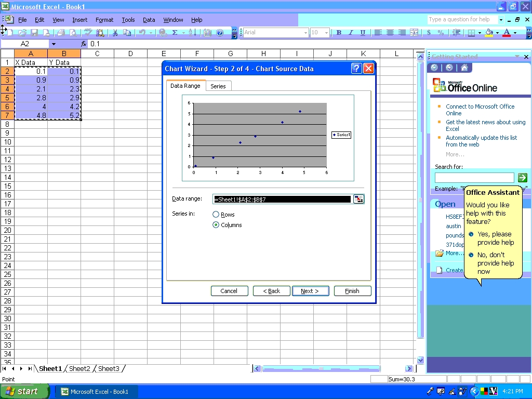Switch to the Series tab
This screenshot has width=532, height=399.
[218, 86]
